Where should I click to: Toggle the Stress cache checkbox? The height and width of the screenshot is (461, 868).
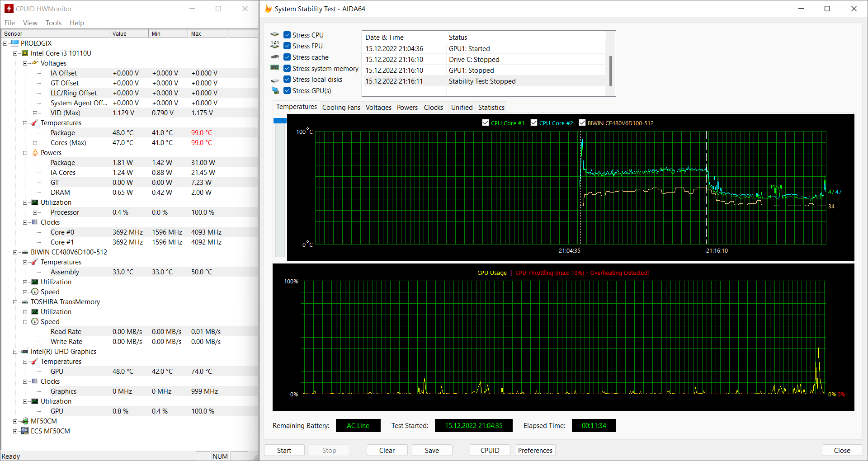click(287, 57)
